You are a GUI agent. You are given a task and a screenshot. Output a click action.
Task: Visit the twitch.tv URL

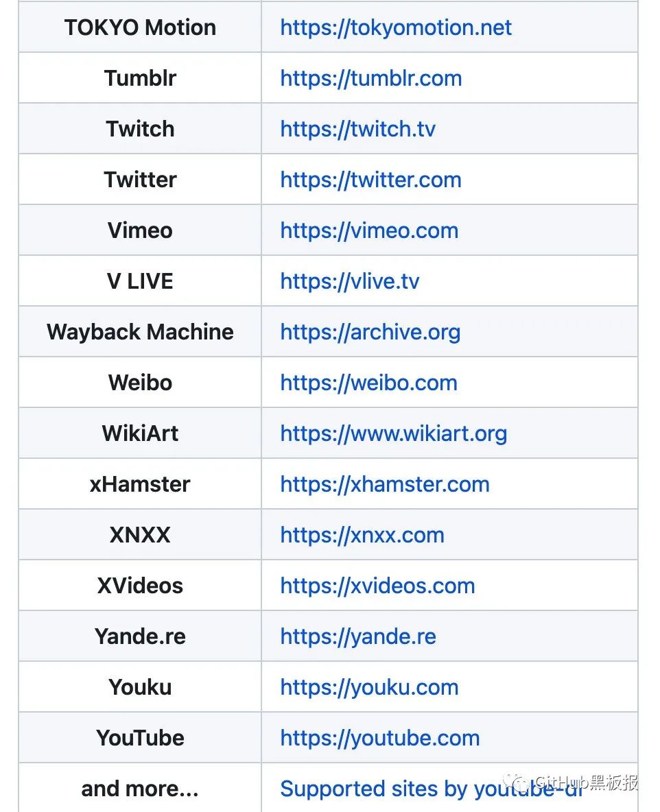click(357, 130)
